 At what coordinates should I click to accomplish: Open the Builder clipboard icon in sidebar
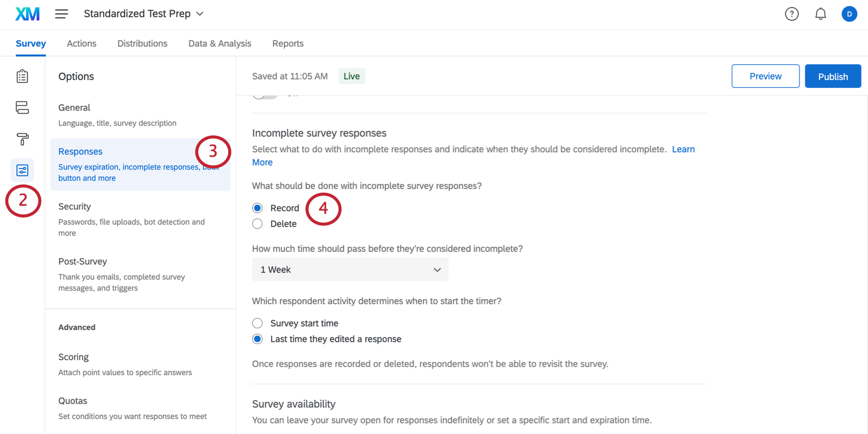(x=22, y=77)
